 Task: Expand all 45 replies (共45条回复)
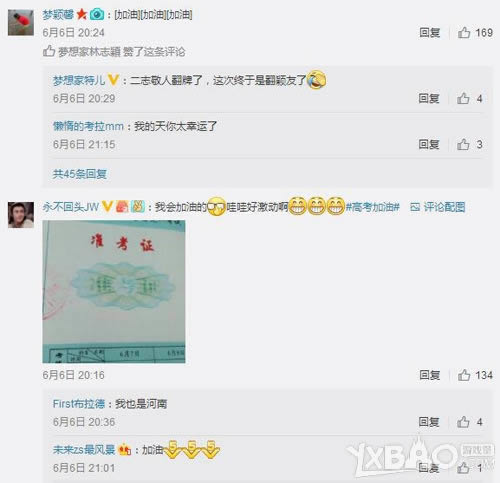80,174
